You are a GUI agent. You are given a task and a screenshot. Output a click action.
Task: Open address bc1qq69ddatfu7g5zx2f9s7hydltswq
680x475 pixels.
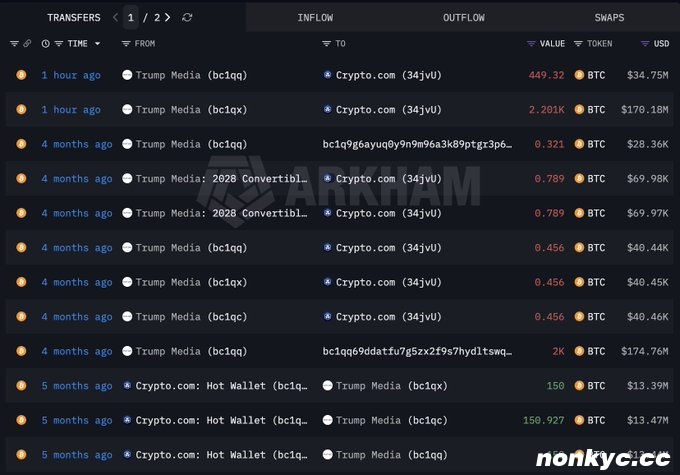point(417,351)
